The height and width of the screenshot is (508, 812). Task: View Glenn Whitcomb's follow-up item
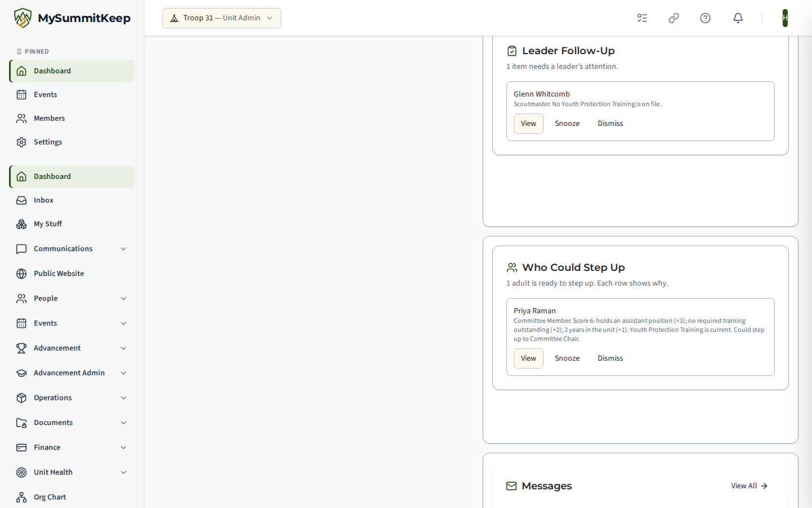click(528, 124)
